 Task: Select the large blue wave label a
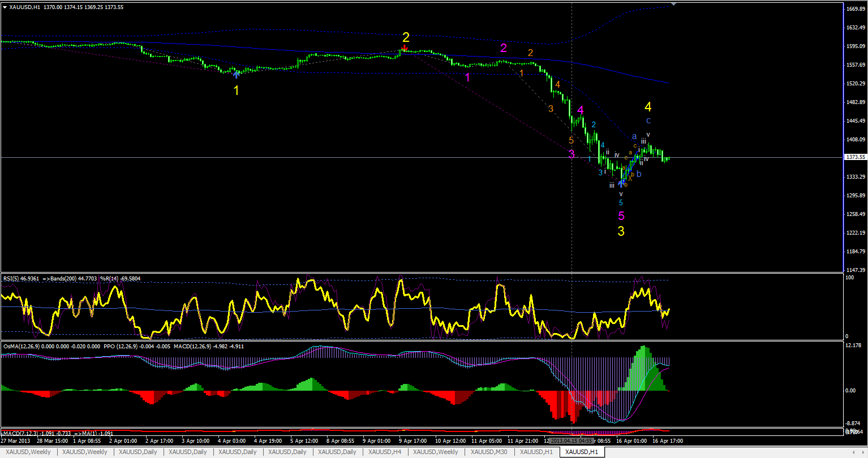point(634,136)
